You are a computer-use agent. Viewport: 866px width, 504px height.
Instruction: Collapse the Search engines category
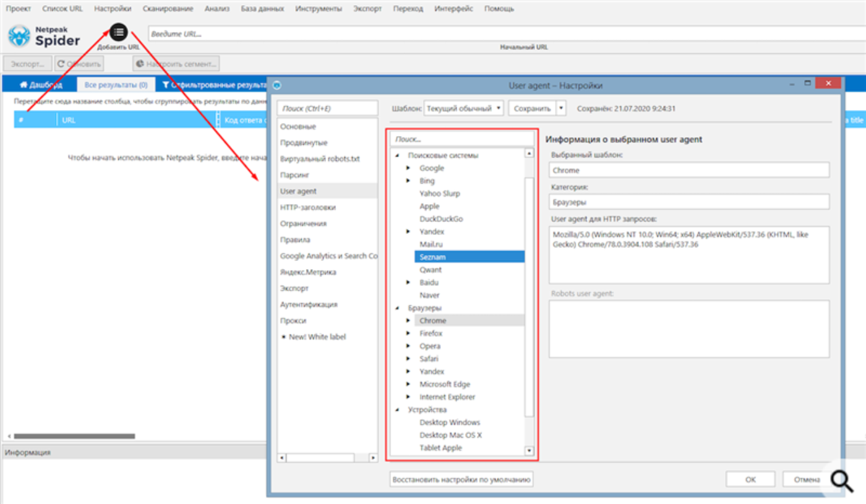click(x=397, y=155)
